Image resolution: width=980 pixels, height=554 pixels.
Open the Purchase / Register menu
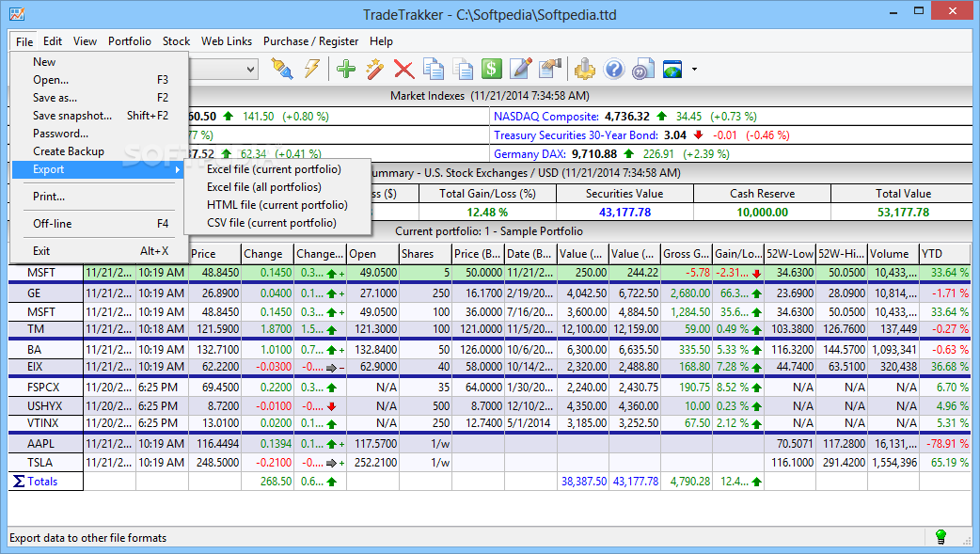310,41
